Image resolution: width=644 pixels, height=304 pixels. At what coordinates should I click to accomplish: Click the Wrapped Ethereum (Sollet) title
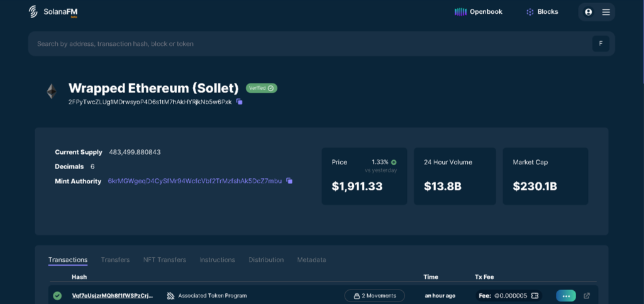point(153,88)
